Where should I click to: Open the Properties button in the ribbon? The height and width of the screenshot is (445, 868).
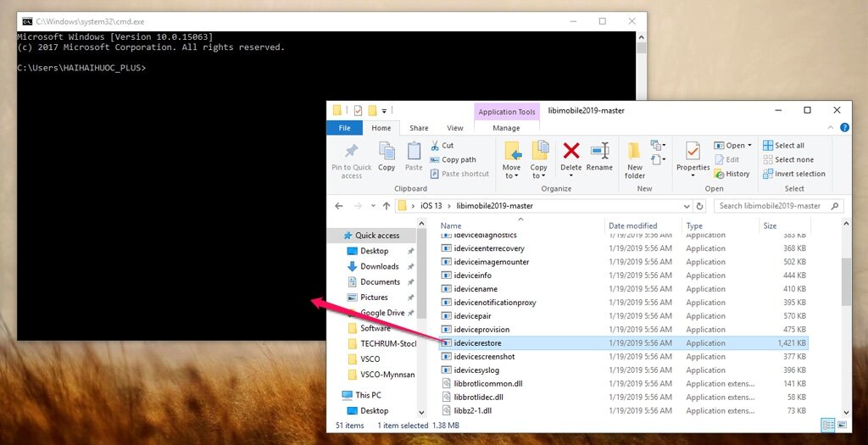coord(693,159)
